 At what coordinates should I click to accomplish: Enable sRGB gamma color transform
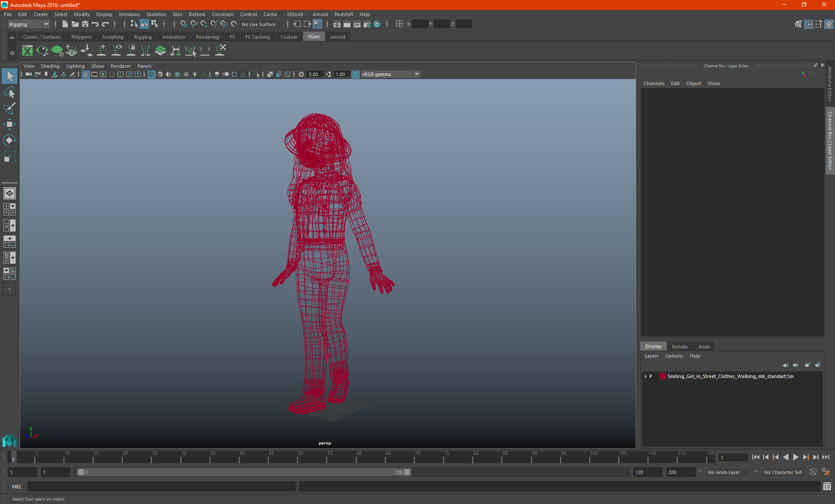354,74
